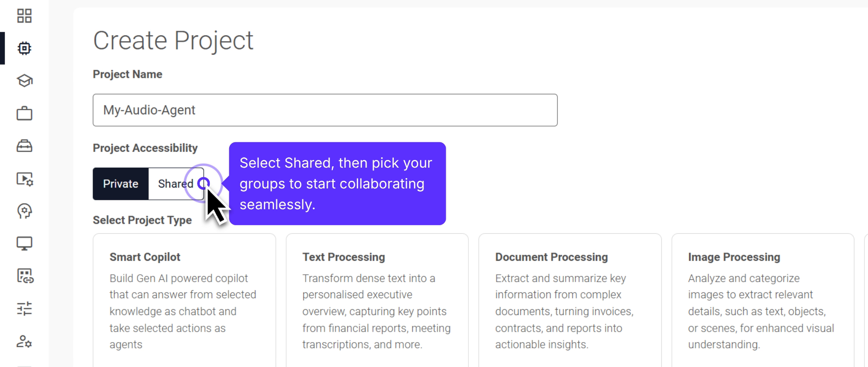Screen dimensions: 868x367
Task: Click the video settings sidebar icon
Action: point(24,179)
